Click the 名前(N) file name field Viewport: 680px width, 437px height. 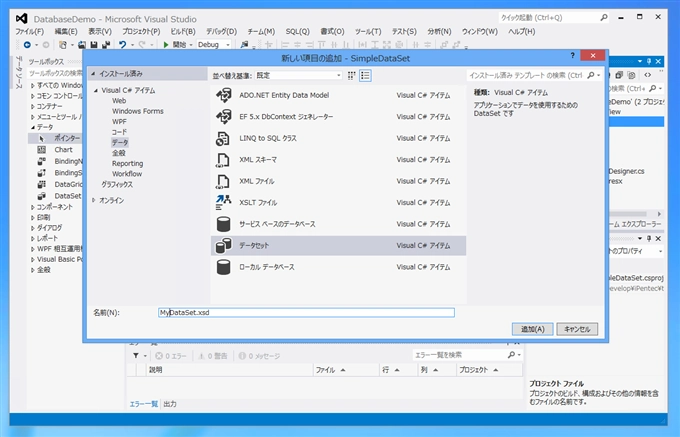pyautogui.click(x=306, y=313)
